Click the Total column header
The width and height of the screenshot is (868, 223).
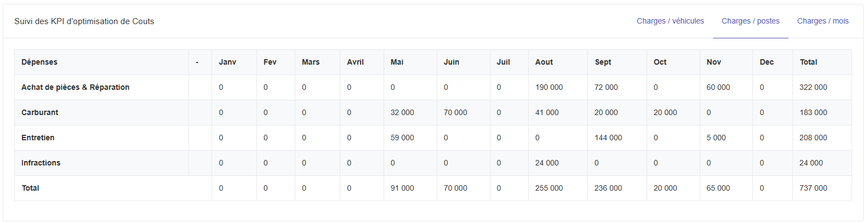pyautogui.click(x=808, y=62)
